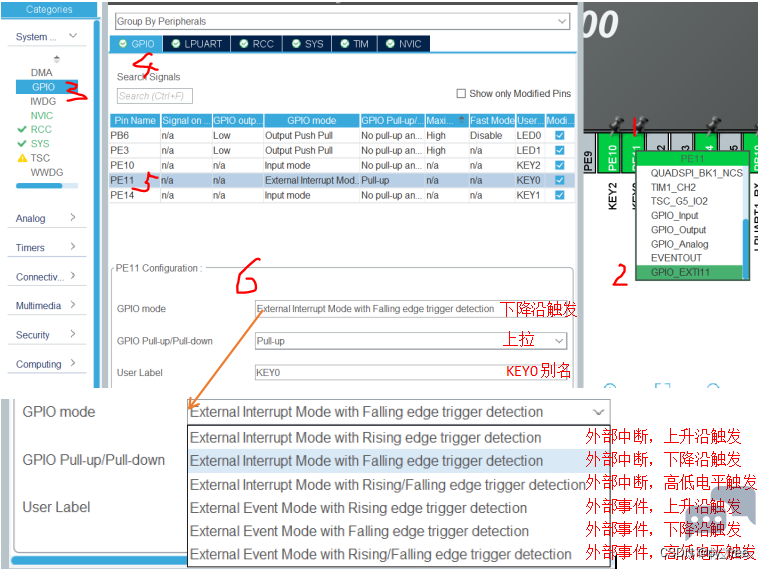Select the PE14 pin row
This screenshot has height=569, width=764.
point(342,195)
